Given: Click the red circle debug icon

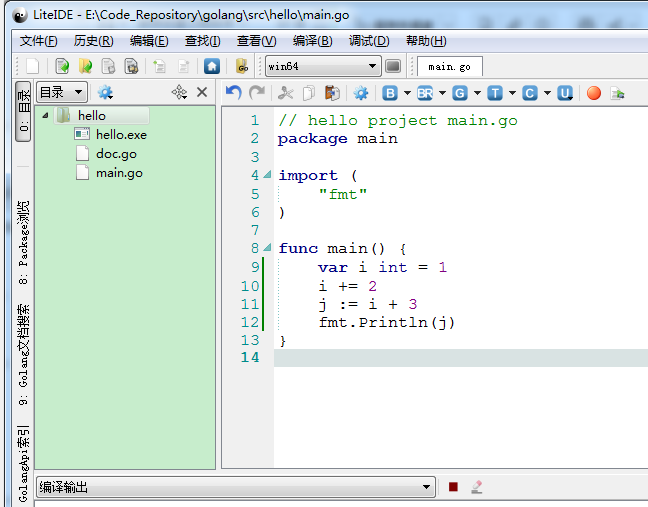Looking at the screenshot, I should [594, 93].
